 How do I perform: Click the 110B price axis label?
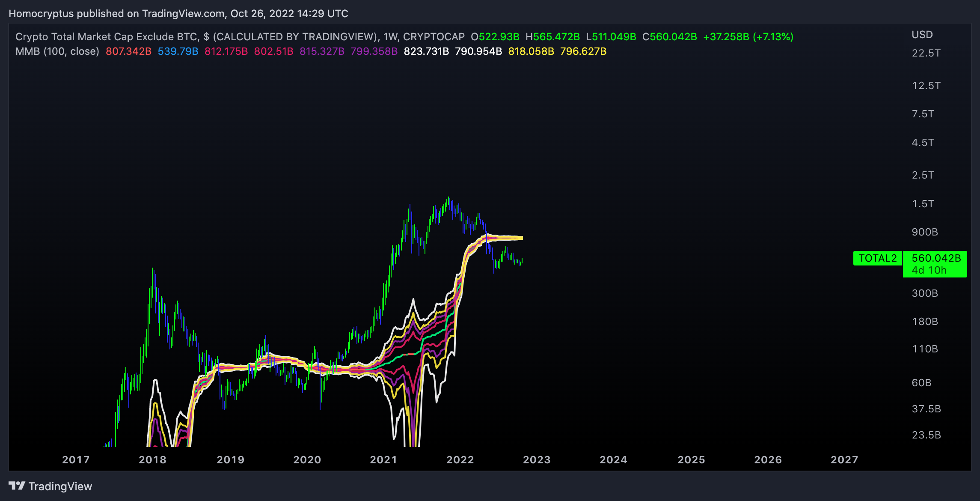(925, 349)
